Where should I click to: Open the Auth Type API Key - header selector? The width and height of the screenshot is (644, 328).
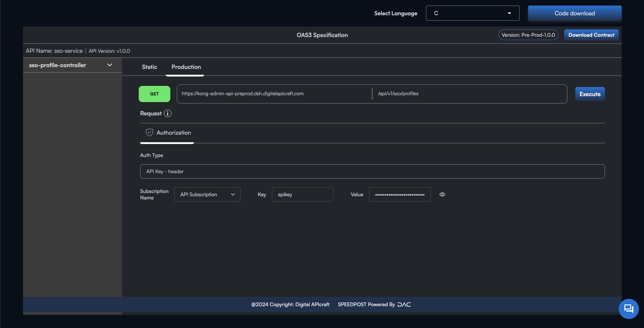[x=372, y=171]
